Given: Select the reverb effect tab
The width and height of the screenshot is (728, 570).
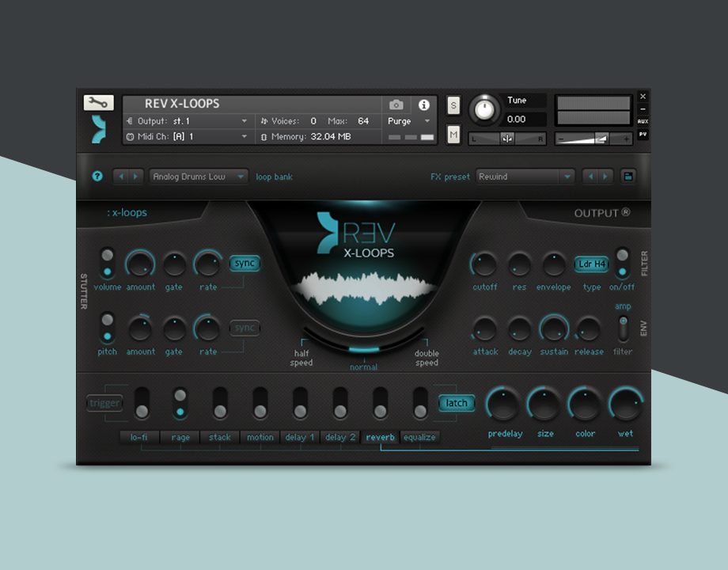Looking at the screenshot, I should click(x=380, y=437).
